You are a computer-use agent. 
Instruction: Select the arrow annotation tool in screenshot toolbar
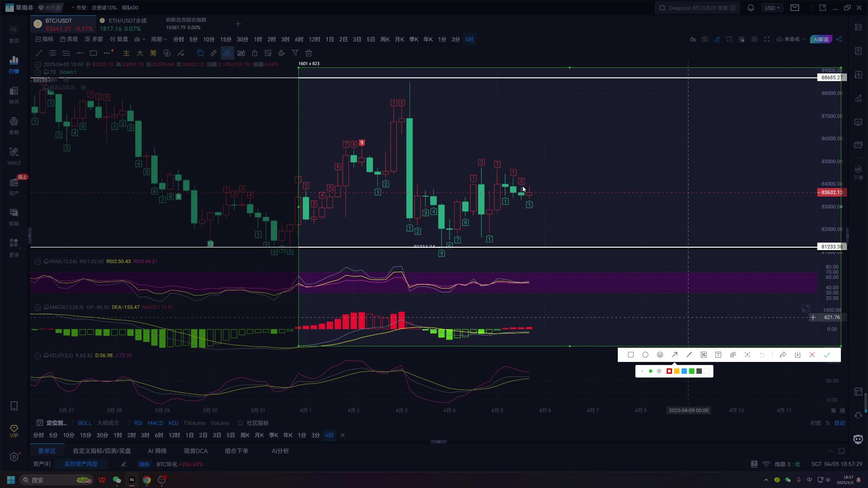point(674,355)
